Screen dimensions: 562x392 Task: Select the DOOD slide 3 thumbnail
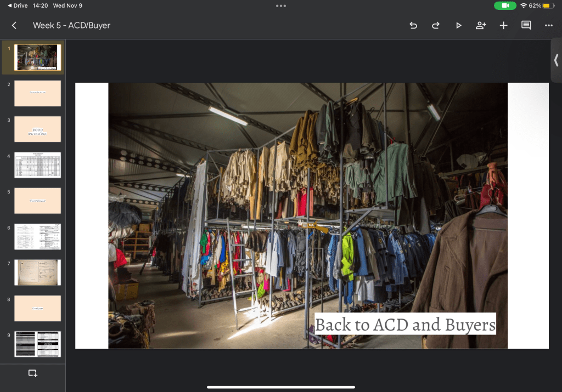(x=37, y=129)
